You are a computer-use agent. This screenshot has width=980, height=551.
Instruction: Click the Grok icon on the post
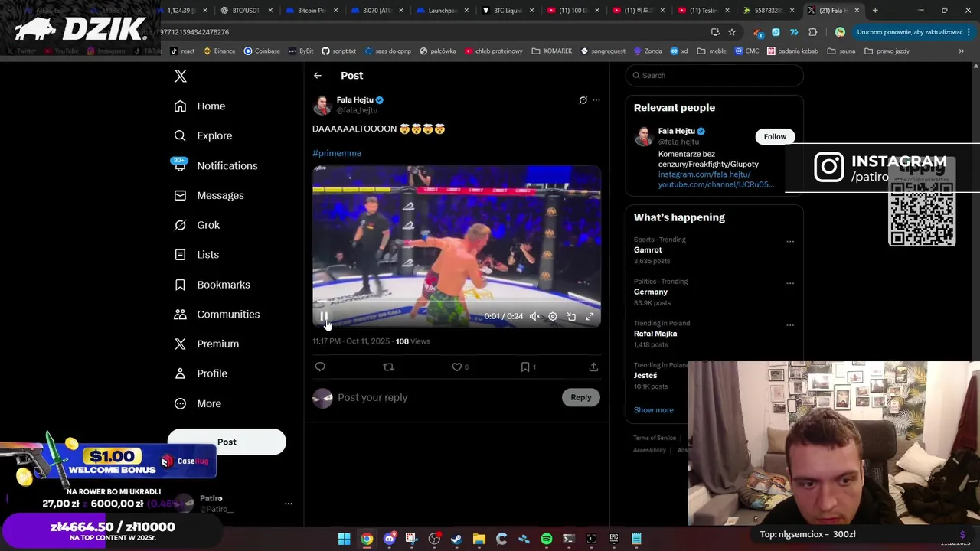[583, 100]
